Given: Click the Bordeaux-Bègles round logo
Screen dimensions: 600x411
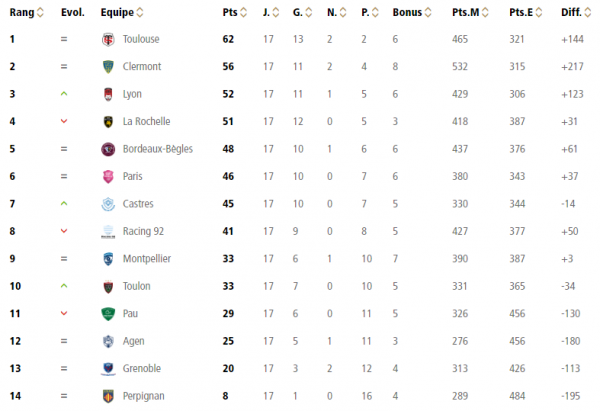Looking at the screenshot, I should click(x=108, y=149).
